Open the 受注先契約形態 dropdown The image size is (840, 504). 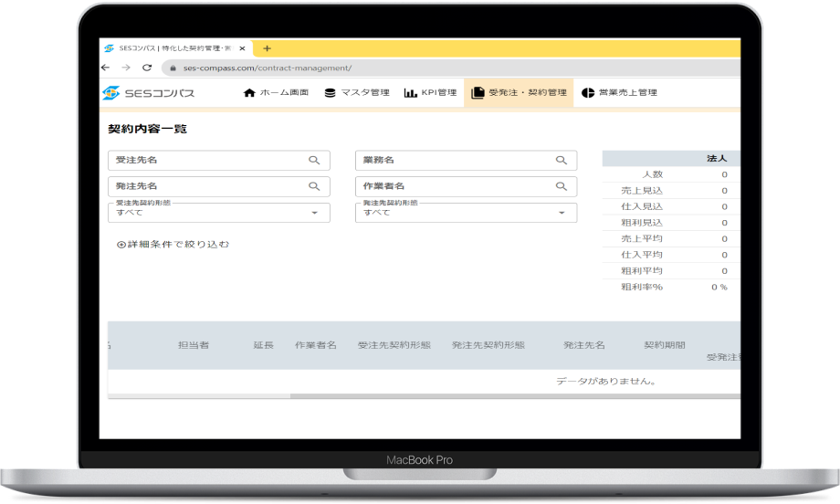click(218, 213)
